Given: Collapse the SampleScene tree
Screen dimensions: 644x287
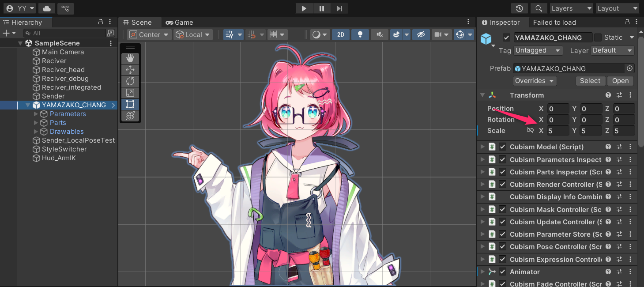Looking at the screenshot, I should click(x=20, y=43).
